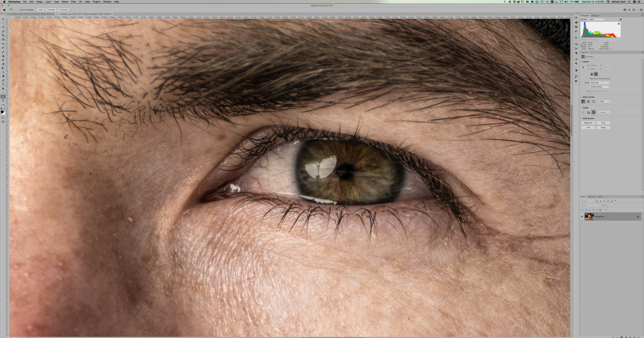
Task: Select the Magic Wand tool
Action: point(3,31)
